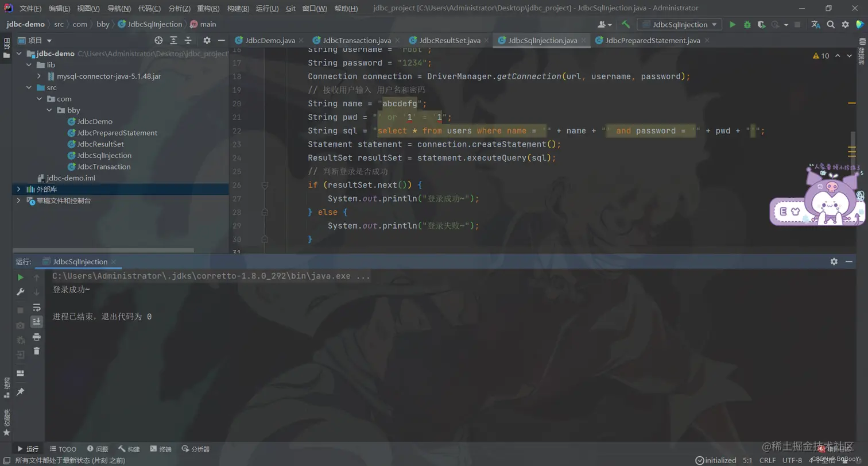Open run configuration wrench icon

(21, 292)
